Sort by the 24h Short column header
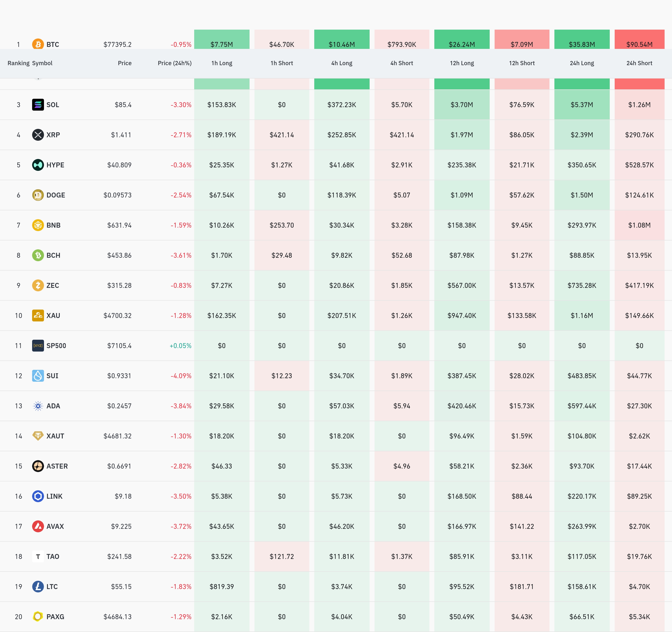The image size is (672, 632). tap(639, 63)
